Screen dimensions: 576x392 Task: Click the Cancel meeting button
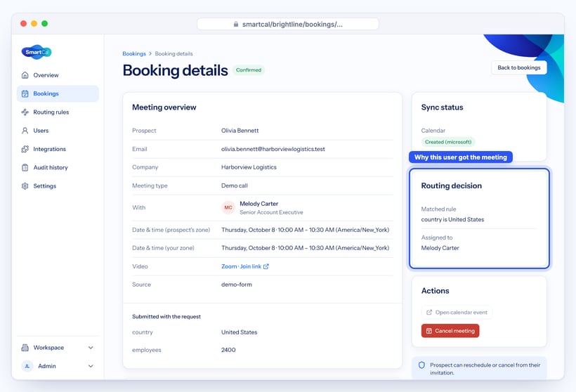point(450,331)
